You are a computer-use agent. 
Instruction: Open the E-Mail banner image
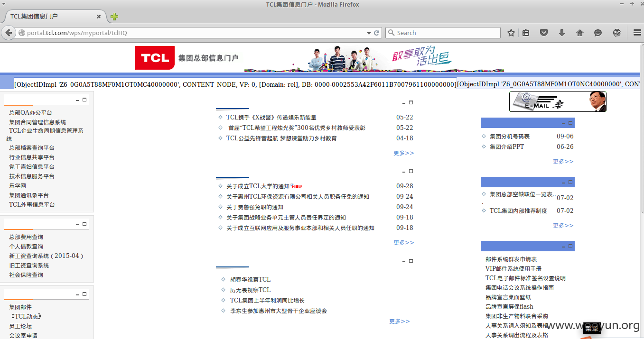coord(558,101)
